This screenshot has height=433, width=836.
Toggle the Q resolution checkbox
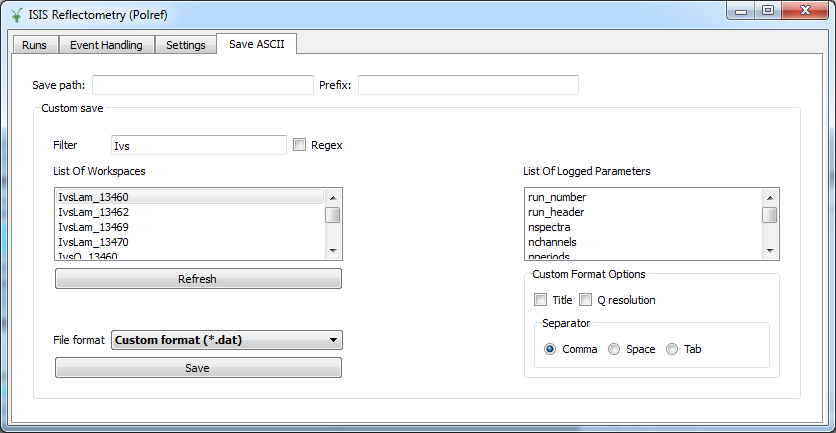[587, 300]
